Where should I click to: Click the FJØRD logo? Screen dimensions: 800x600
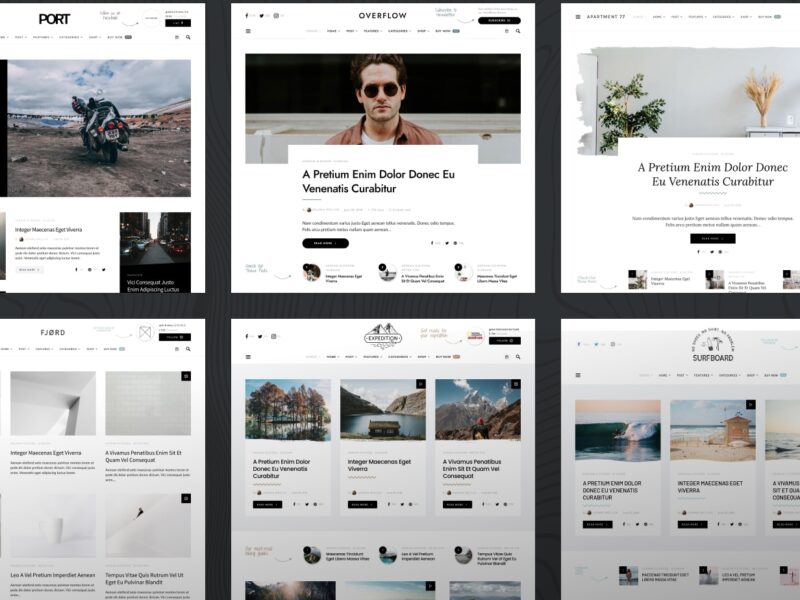click(53, 332)
